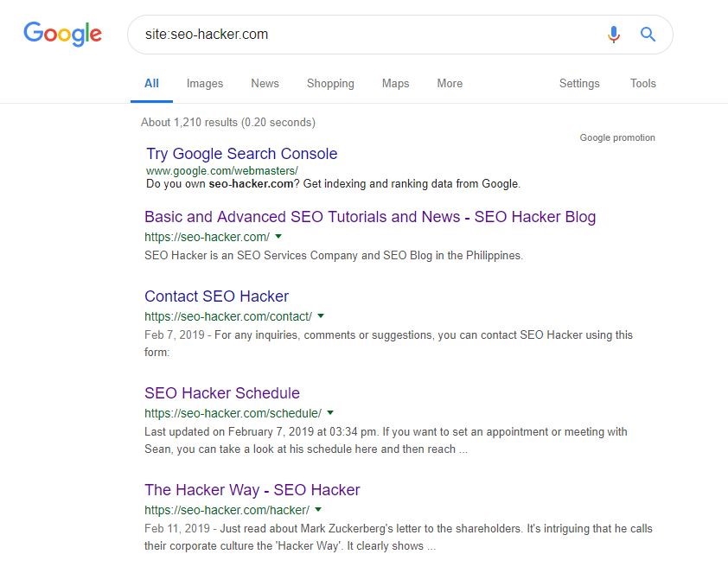Click inside the search query field

point(363,35)
